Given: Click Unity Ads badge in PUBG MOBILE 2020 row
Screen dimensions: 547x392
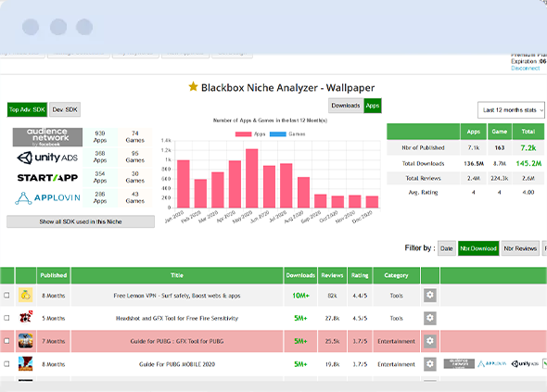Looking at the screenshot, I should point(525,364).
